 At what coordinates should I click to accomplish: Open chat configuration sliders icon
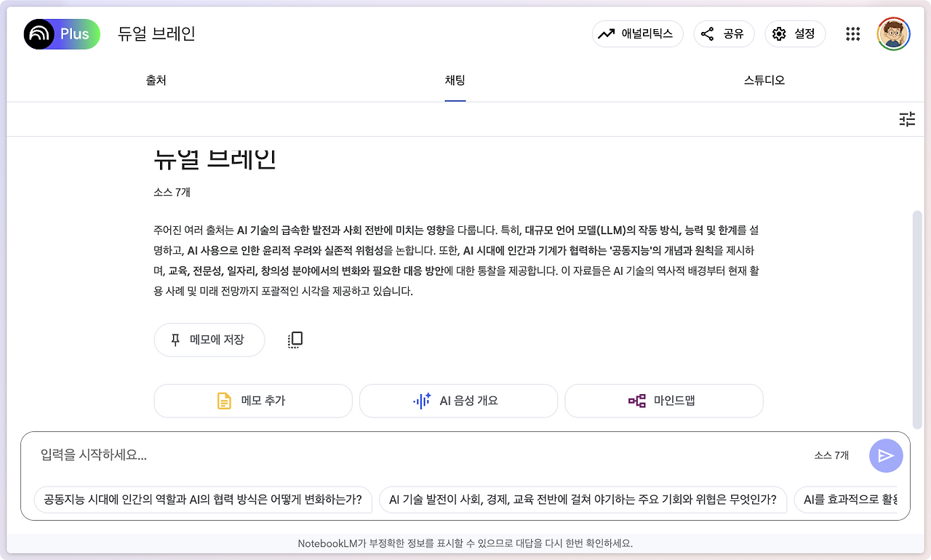(x=907, y=119)
